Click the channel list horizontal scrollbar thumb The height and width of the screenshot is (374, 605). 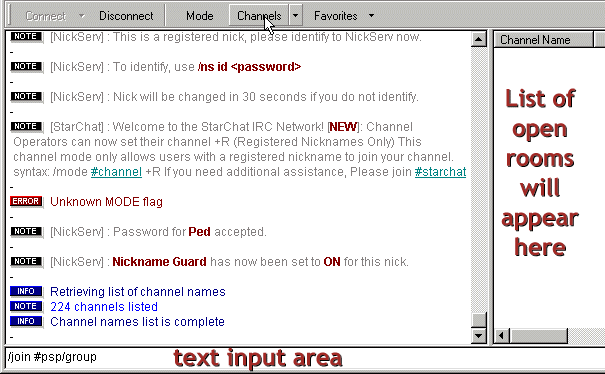[539, 335]
